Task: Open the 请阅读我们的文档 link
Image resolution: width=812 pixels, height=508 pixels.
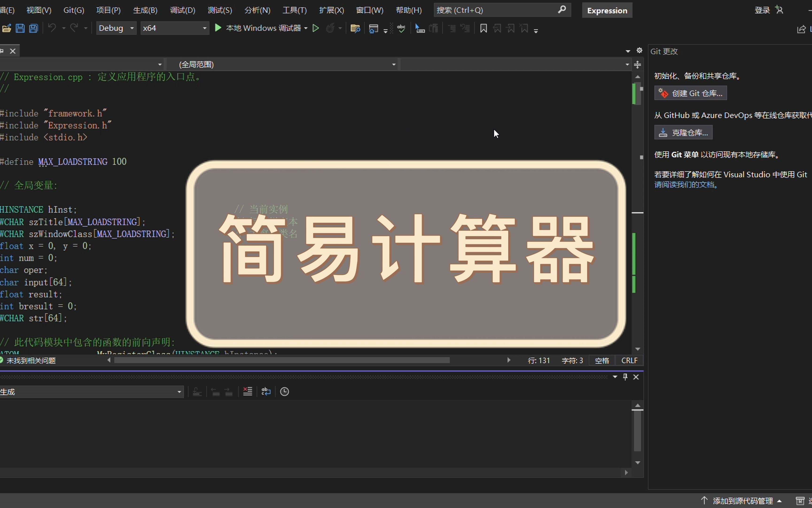Action: pos(686,184)
